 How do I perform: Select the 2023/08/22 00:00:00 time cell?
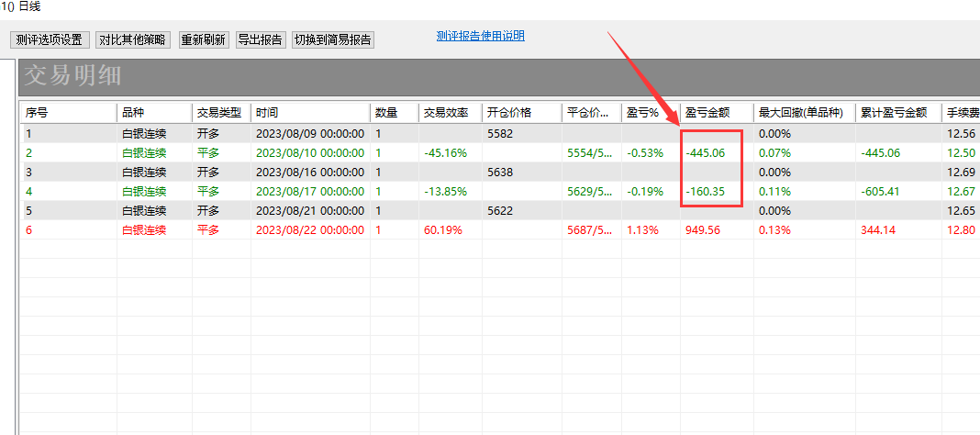(310, 230)
